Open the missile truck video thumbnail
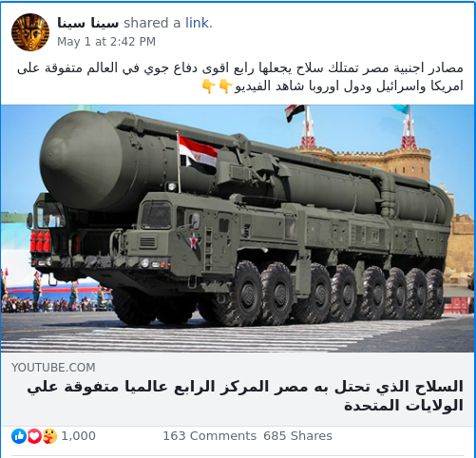Image resolution: width=476 pixels, height=458 pixels. (238, 228)
